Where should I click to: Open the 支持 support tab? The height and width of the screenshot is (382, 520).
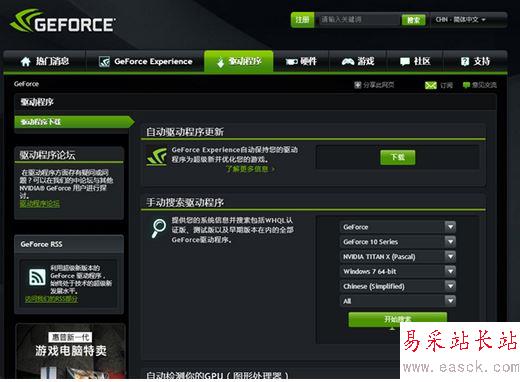point(475,61)
